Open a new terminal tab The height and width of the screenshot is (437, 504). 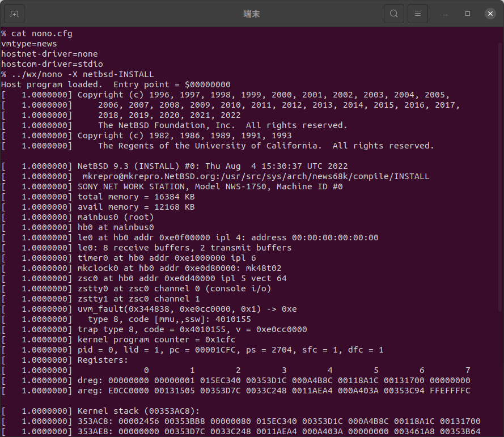[x=15, y=14]
